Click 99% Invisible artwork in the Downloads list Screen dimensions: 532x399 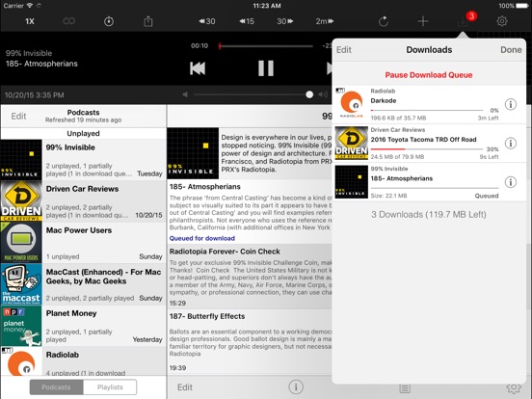pyautogui.click(x=351, y=182)
